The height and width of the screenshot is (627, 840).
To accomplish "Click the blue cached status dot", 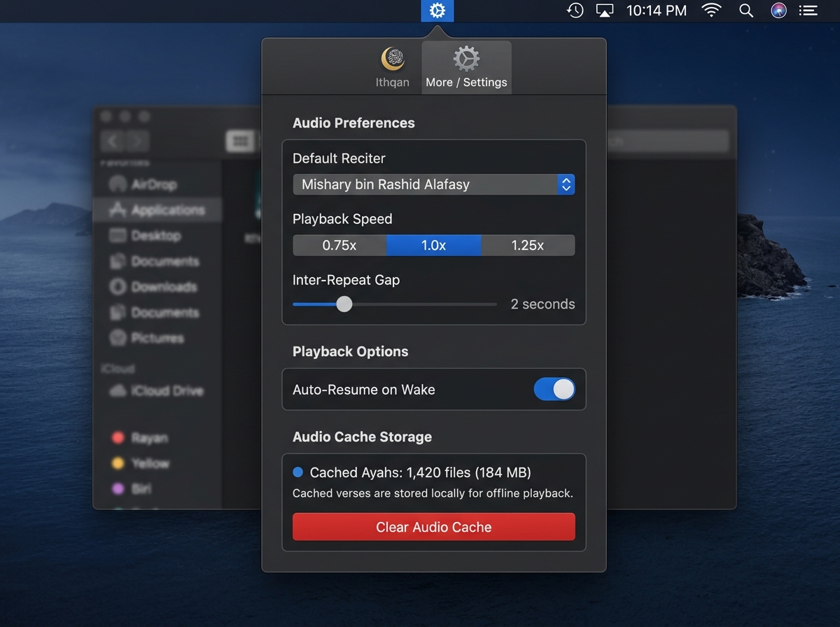I will 297,472.
